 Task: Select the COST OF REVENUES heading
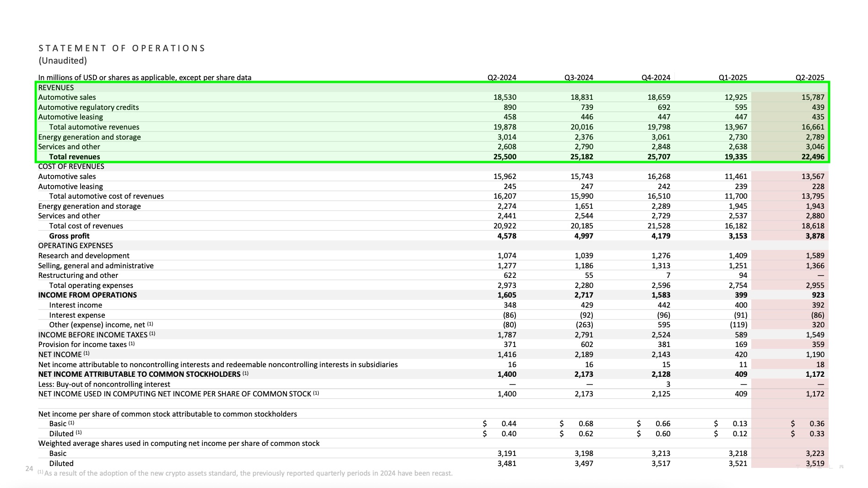point(71,166)
